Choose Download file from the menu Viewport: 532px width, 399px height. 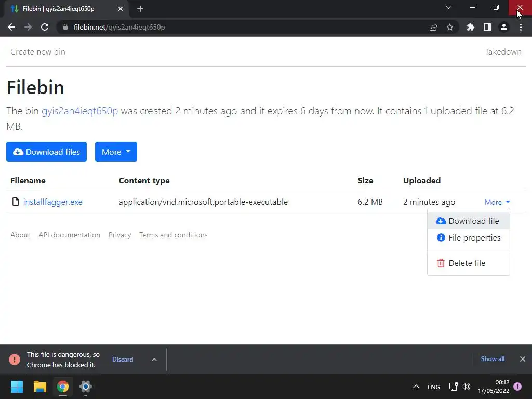[469, 221]
